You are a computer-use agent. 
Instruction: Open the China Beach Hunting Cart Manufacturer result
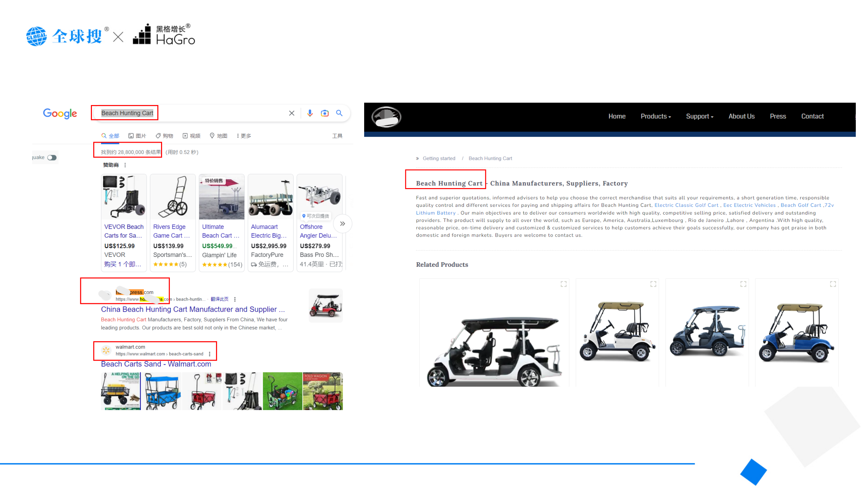click(x=193, y=309)
